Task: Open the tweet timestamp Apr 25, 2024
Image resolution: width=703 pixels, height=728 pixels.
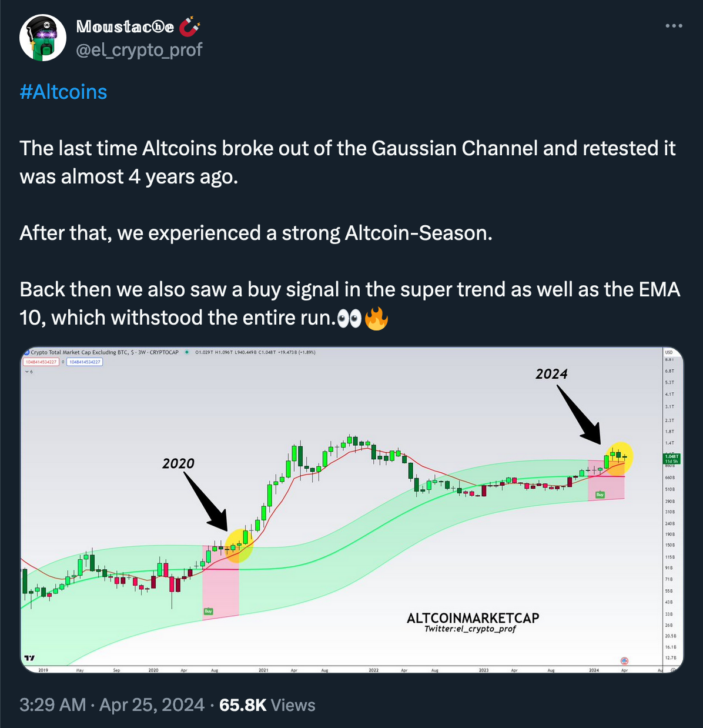Action: coord(112,704)
